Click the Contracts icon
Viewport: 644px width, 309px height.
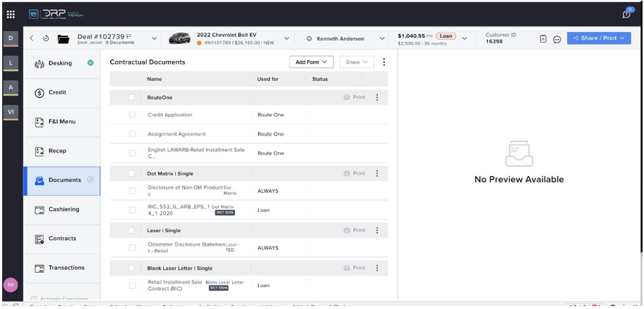click(x=39, y=239)
